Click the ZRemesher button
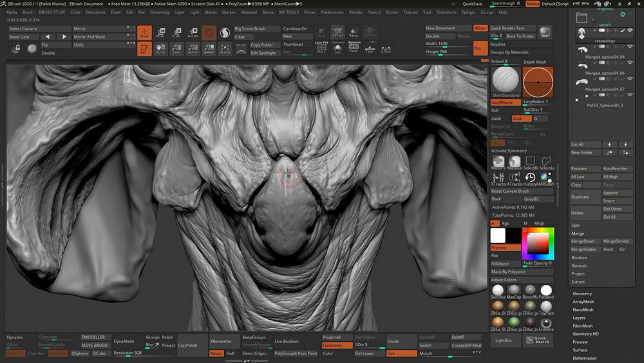 224,341
